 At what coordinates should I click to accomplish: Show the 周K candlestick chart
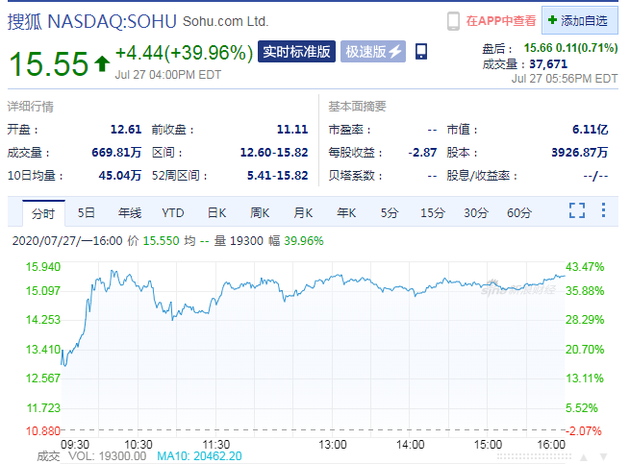pyautogui.click(x=260, y=213)
